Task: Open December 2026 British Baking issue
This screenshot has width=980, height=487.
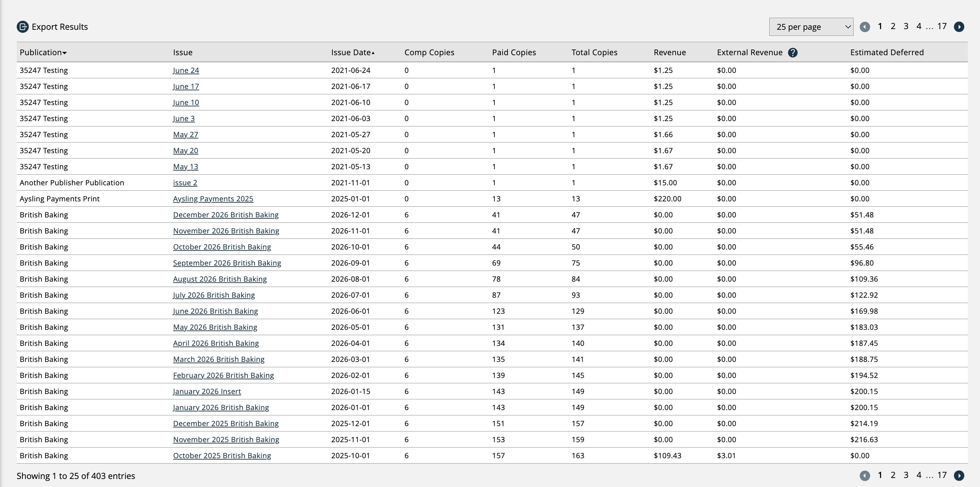Action: (x=225, y=215)
